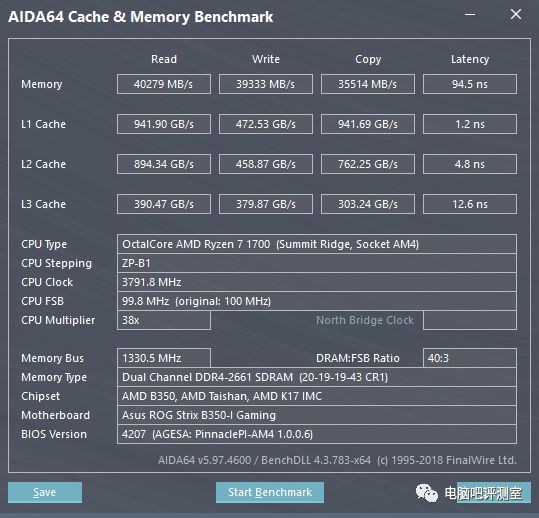Image resolution: width=539 pixels, height=518 pixels.
Task: Click the empty North Bridge Clock field
Action: [x=470, y=320]
